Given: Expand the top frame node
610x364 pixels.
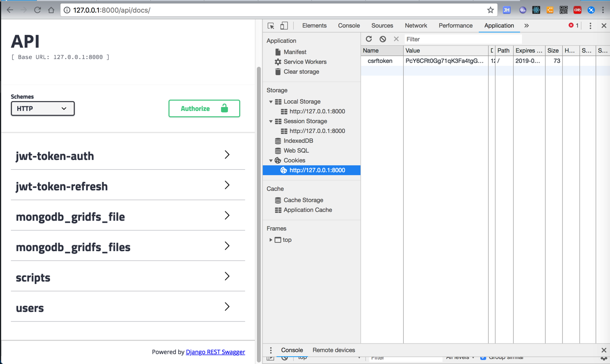Looking at the screenshot, I should 271,240.
